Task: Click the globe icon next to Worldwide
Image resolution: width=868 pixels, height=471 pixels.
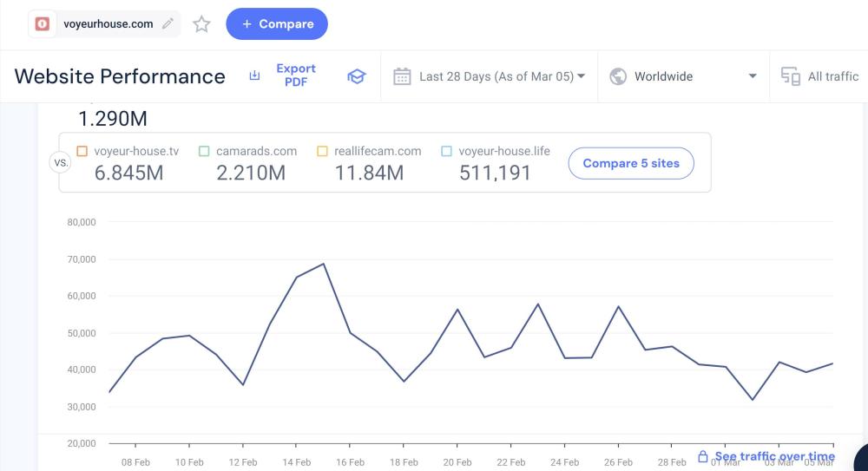Action: (x=618, y=76)
